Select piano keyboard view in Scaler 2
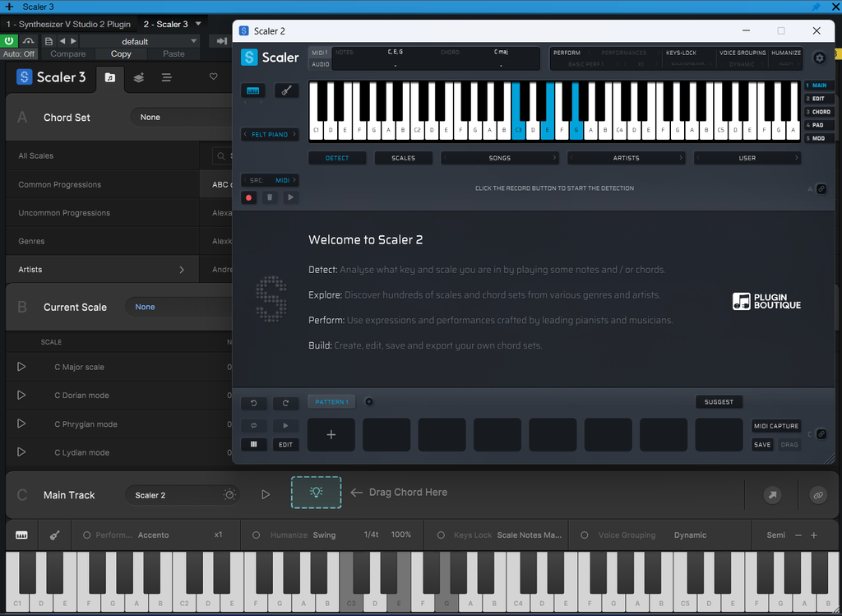Screen dimensions: 842x616 tap(252, 90)
